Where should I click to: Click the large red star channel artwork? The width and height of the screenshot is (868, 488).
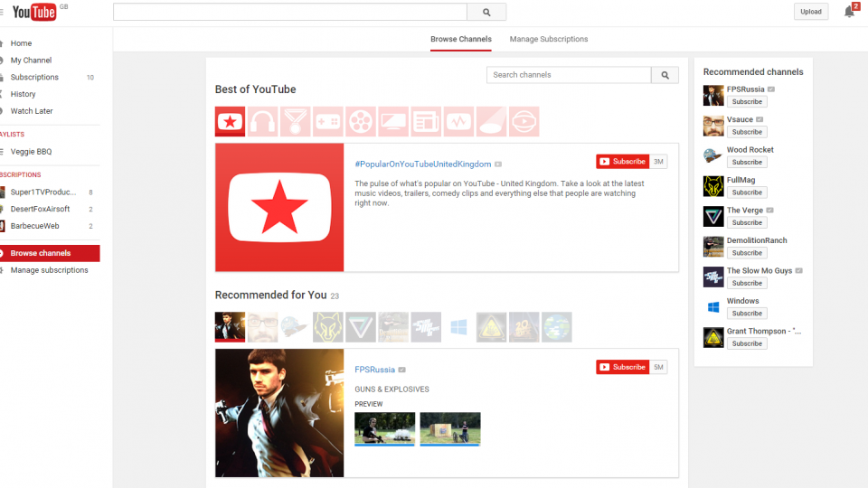pyautogui.click(x=279, y=208)
